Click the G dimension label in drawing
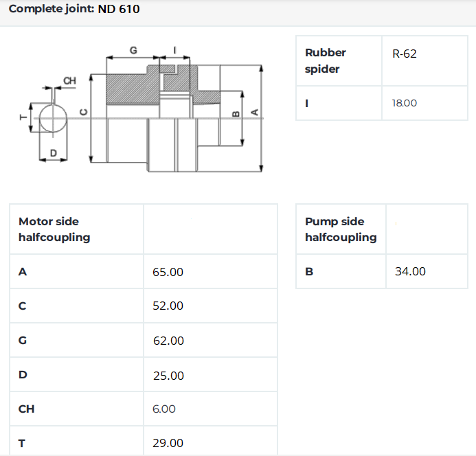The image size is (476, 456). [133, 50]
